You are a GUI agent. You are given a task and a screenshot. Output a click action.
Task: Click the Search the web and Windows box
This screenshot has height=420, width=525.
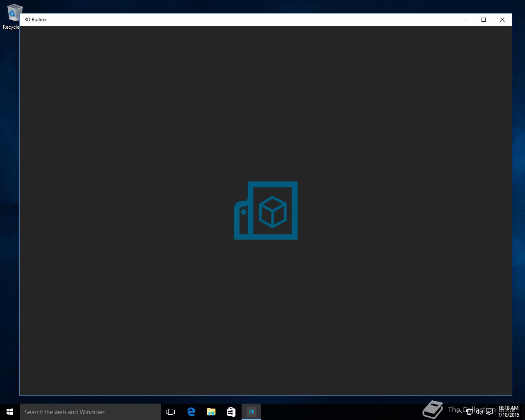(x=90, y=412)
